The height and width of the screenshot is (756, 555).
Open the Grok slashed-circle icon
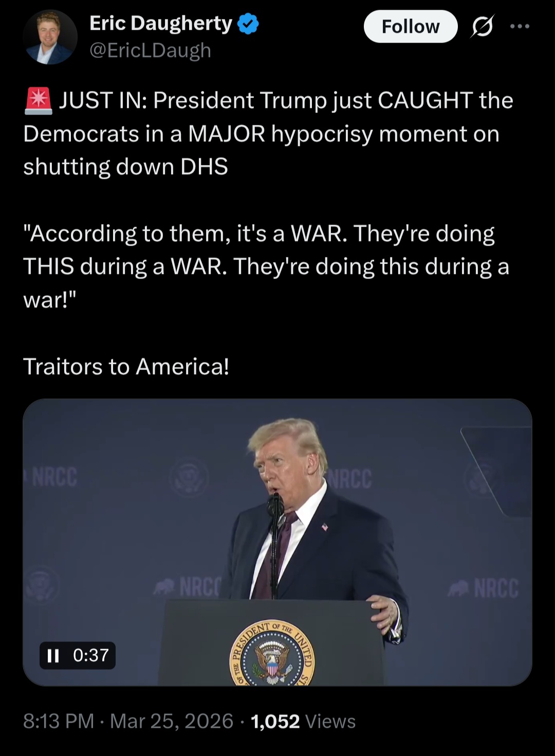[x=482, y=27]
